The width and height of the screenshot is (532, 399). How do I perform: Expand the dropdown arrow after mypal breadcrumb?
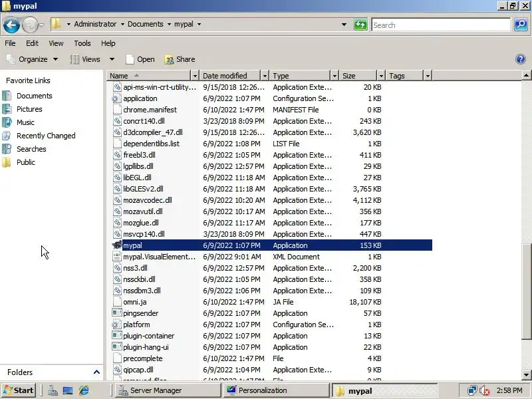point(199,24)
